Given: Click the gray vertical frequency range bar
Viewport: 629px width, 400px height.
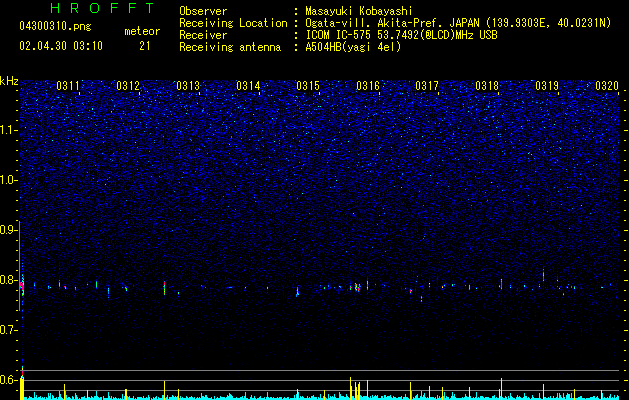Looking at the screenshot, I should 20,266.
